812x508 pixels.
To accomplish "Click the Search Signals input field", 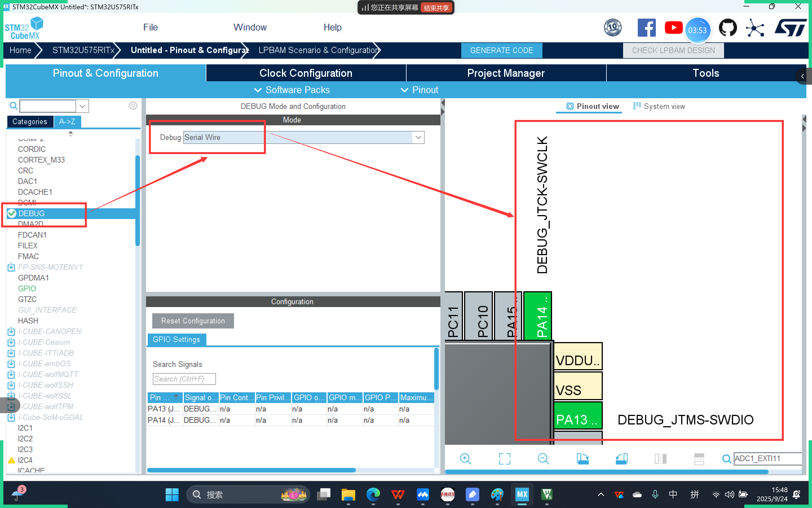I will pyautogui.click(x=184, y=379).
